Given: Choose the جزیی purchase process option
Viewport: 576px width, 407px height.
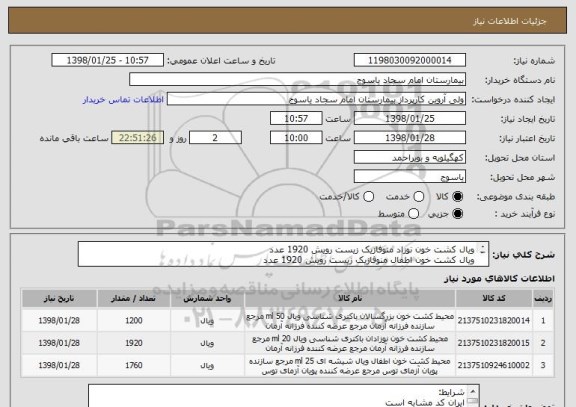Looking at the screenshot, I should 457,214.
